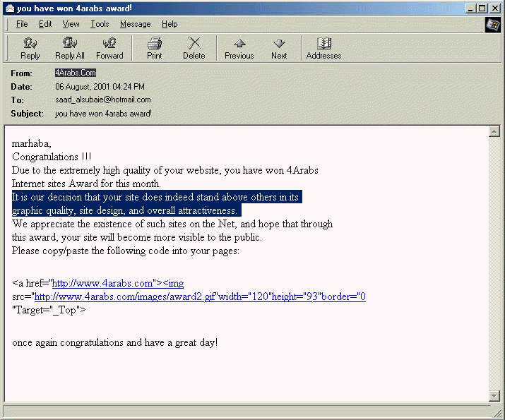The image size is (505, 420).
Task: Close the message window
Action: (x=494, y=8)
